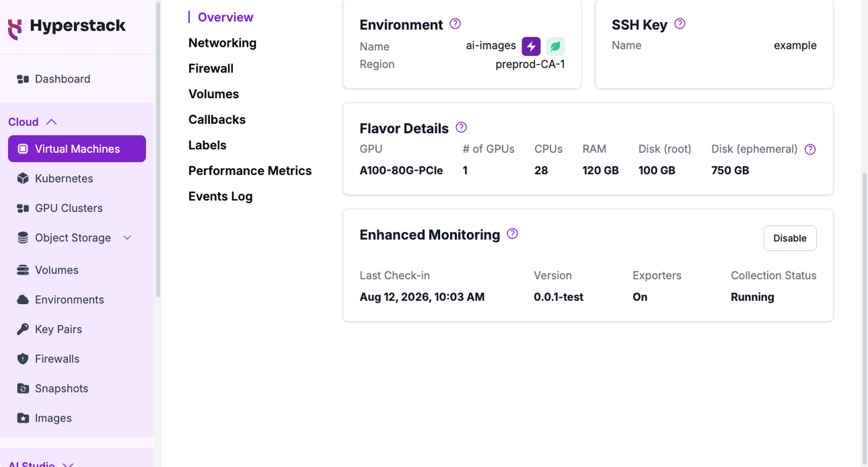Screen dimensions: 868x467
Task: Expand the AI Studio section chevron
Action: click(68, 465)
